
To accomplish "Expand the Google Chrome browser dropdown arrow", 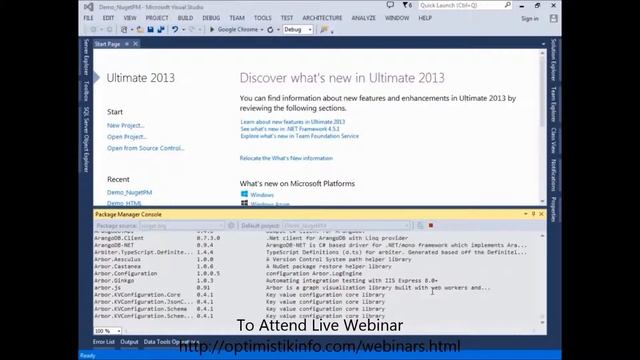I will click(262, 30).
